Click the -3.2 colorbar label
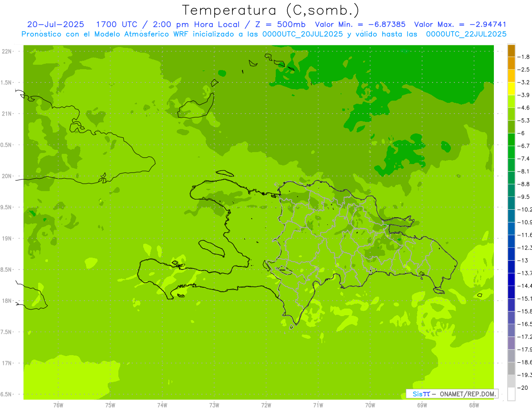 524,82
